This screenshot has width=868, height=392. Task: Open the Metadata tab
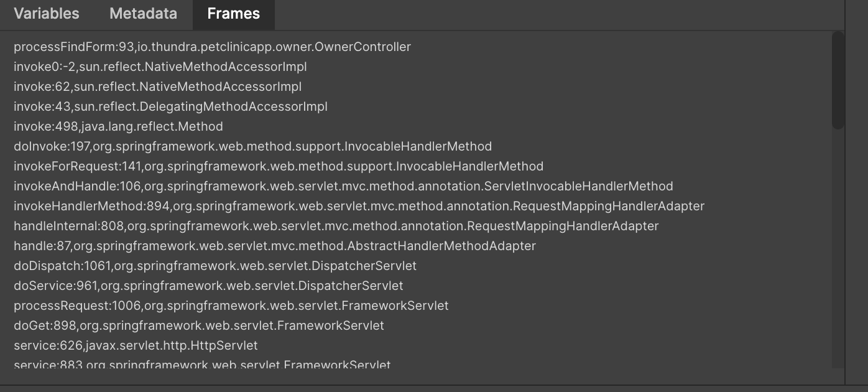pyautogui.click(x=143, y=14)
